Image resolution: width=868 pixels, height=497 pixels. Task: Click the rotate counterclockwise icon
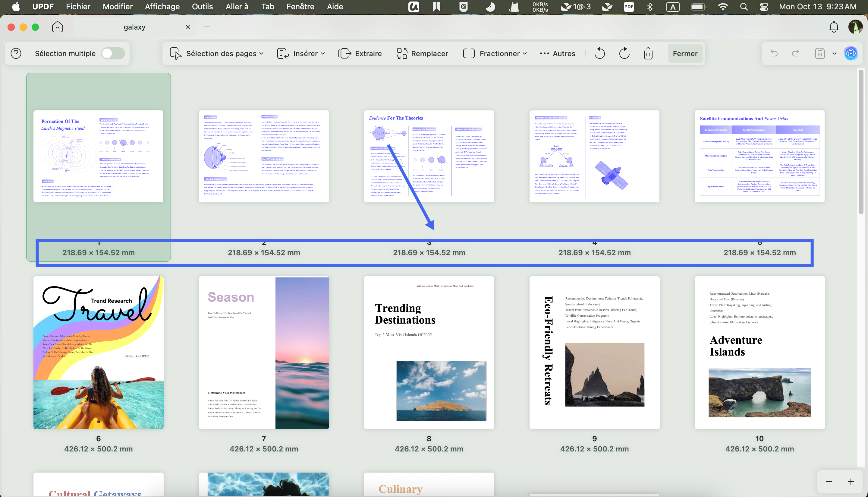pos(599,54)
